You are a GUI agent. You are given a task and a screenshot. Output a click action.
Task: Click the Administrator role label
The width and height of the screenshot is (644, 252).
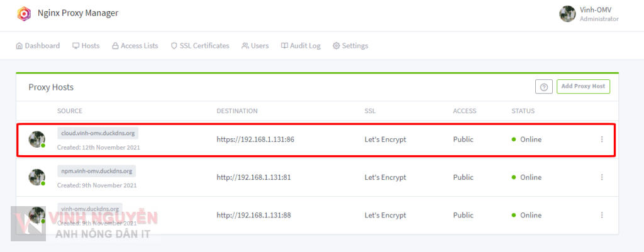(599, 19)
